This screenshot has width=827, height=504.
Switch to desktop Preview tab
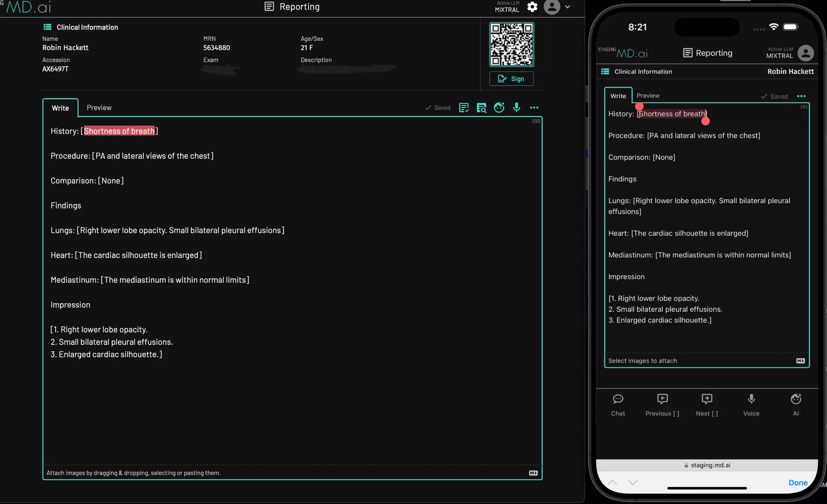point(99,107)
